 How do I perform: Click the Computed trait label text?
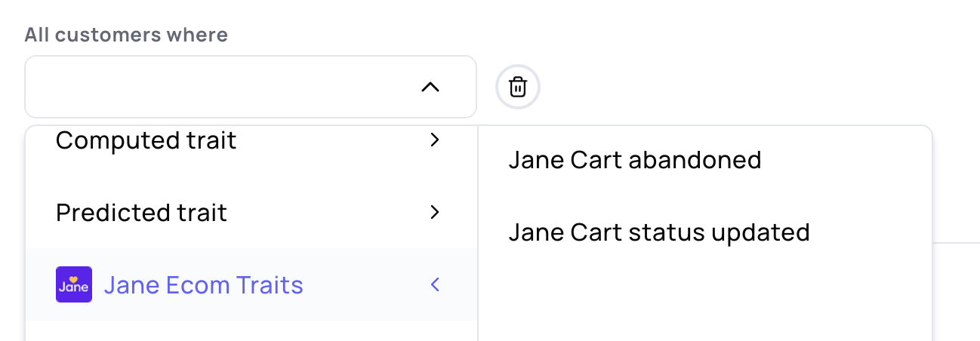146,140
